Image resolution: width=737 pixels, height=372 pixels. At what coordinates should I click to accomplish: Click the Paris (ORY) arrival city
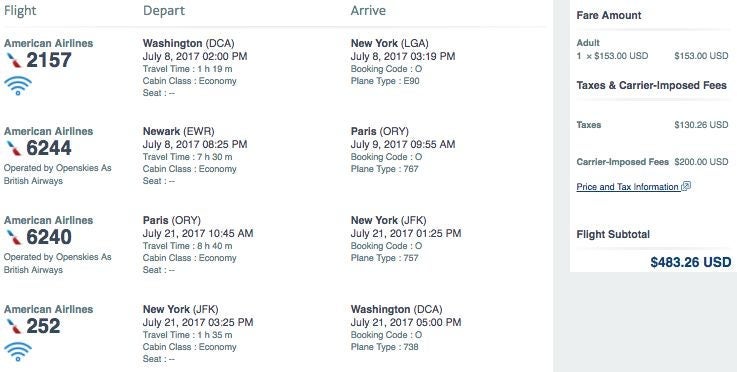tap(380, 131)
